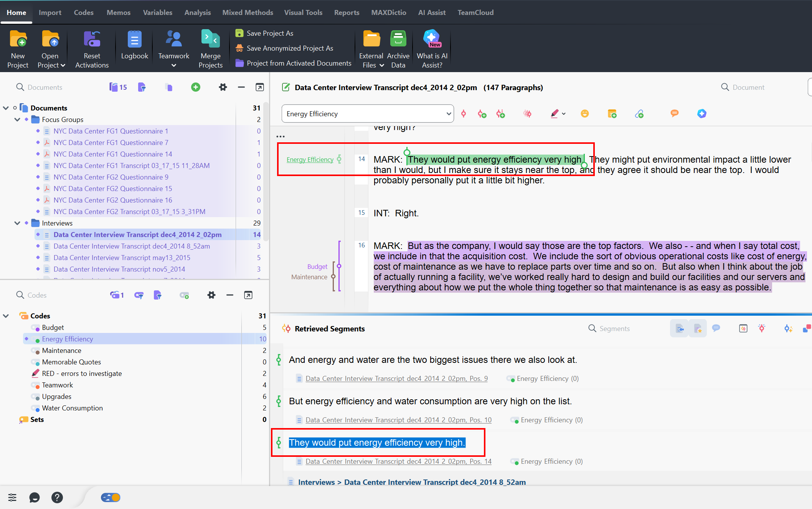Click the Reset Activations icon

click(92, 39)
